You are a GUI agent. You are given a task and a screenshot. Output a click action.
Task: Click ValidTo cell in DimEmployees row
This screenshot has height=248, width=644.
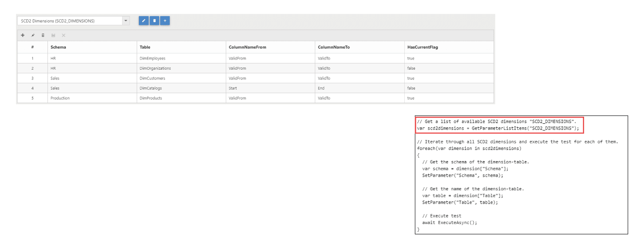pyautogui.click(x=360, y=58)
